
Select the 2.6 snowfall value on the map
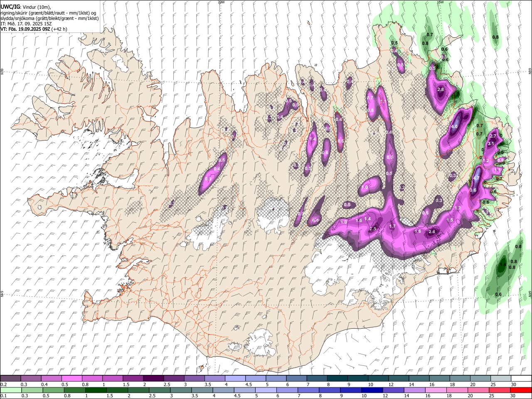pos(432,232)
